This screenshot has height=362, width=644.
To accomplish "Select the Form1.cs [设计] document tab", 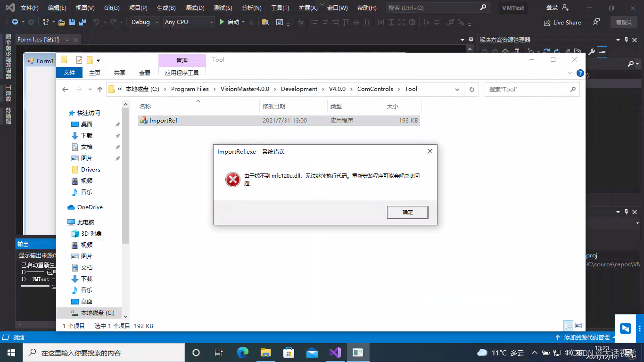I will pos(38,40).
